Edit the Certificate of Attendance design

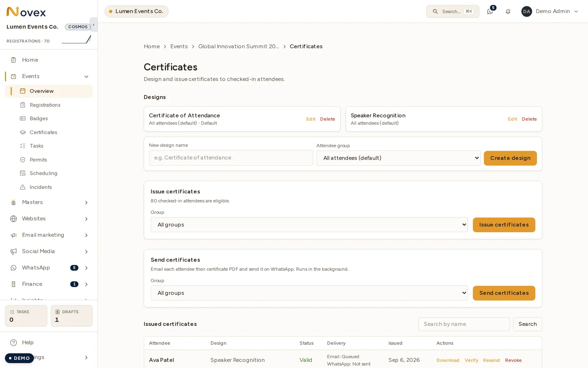(311, 119)
